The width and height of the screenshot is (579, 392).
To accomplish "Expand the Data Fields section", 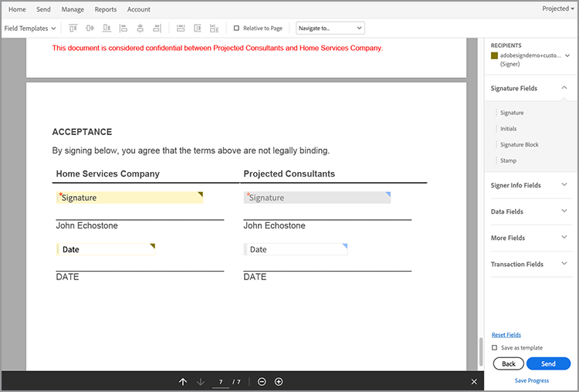I will 564,211.
